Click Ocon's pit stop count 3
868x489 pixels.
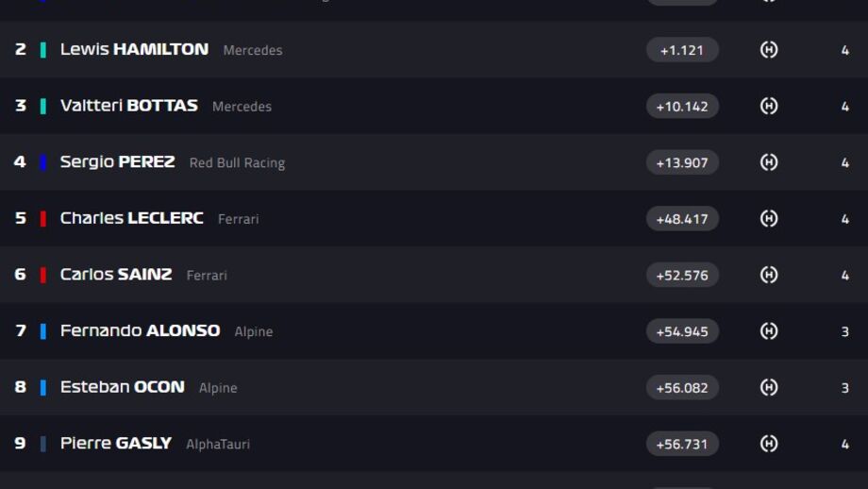click(x=844, y=388)
